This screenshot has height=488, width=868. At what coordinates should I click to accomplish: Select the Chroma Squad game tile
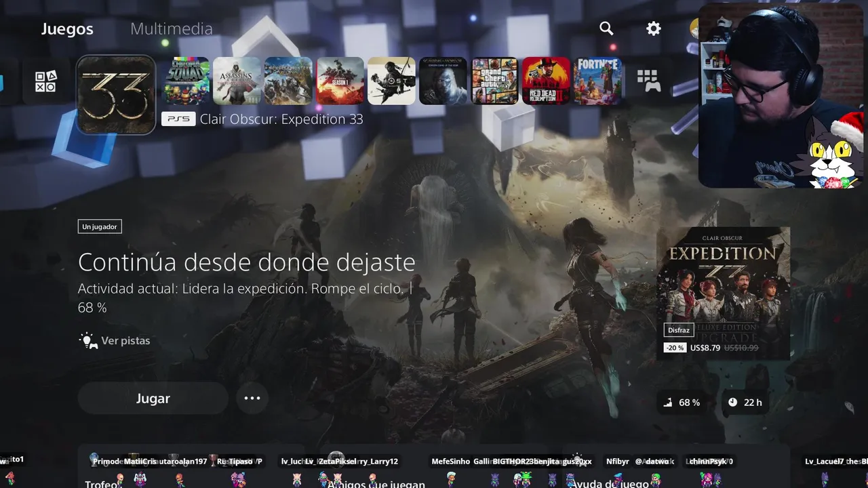point(186,81)
